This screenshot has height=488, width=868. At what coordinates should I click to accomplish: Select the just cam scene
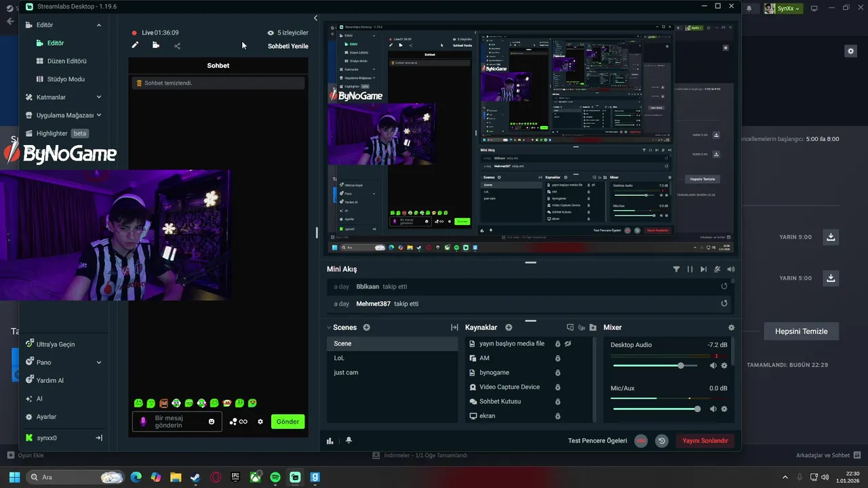[392, 373]
